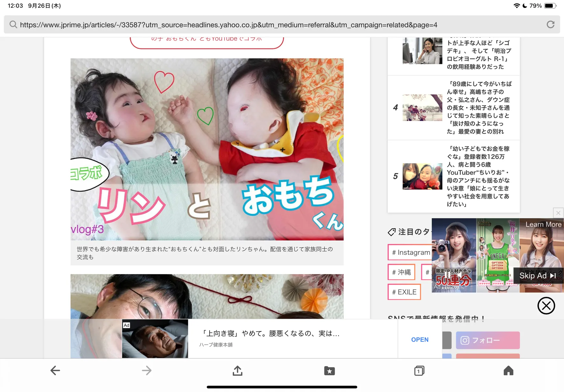Screen dimensions: 564x392
Task: Open the tabs switcher icon
Action: point(419,371)
